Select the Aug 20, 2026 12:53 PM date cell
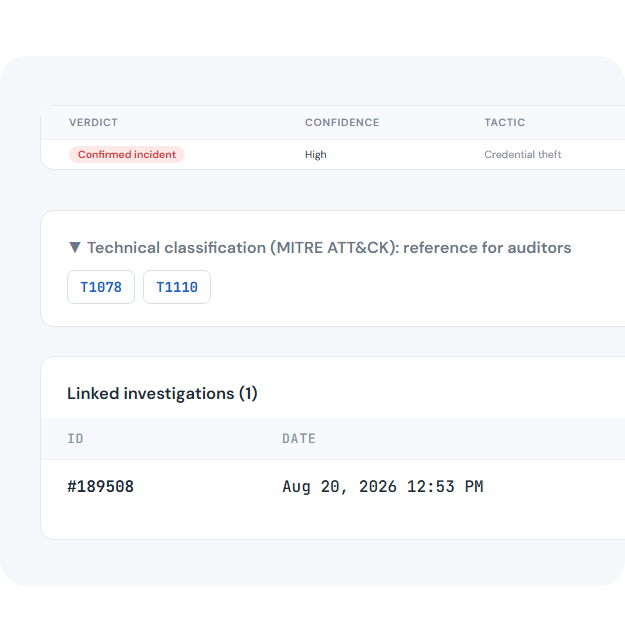The image size is (625, 625). (x=383, y=486)
